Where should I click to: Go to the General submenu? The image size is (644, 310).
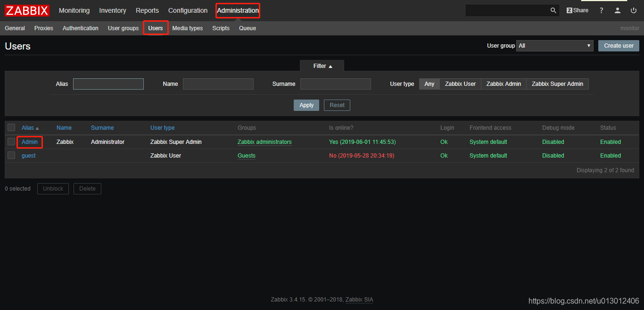[x=15, y=28]
